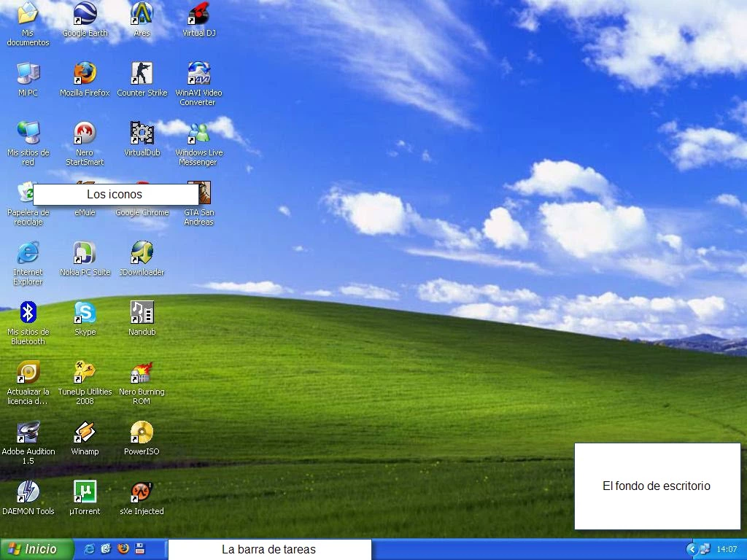This screenshot has height=560, width=747.
Task: Select the Nandub shortcut icon
Action: (142, 312)
